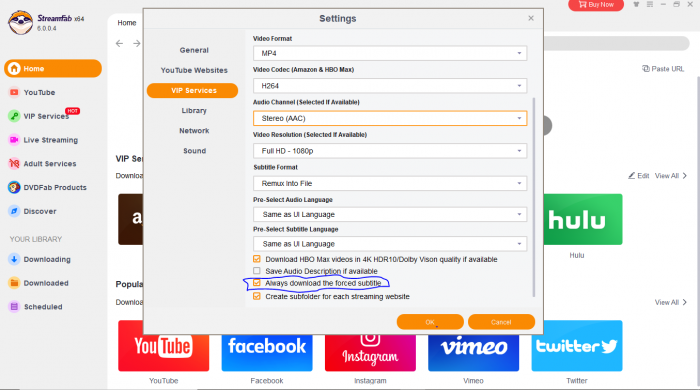
Task: Open the Vimeo site tile
Action: pos(473,353)
